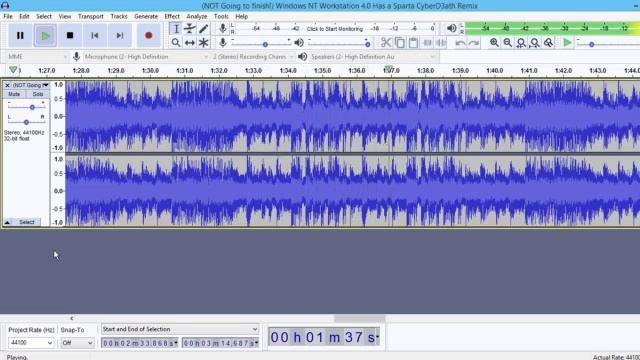Select the Draw (pencil) tool

[203, 29]
